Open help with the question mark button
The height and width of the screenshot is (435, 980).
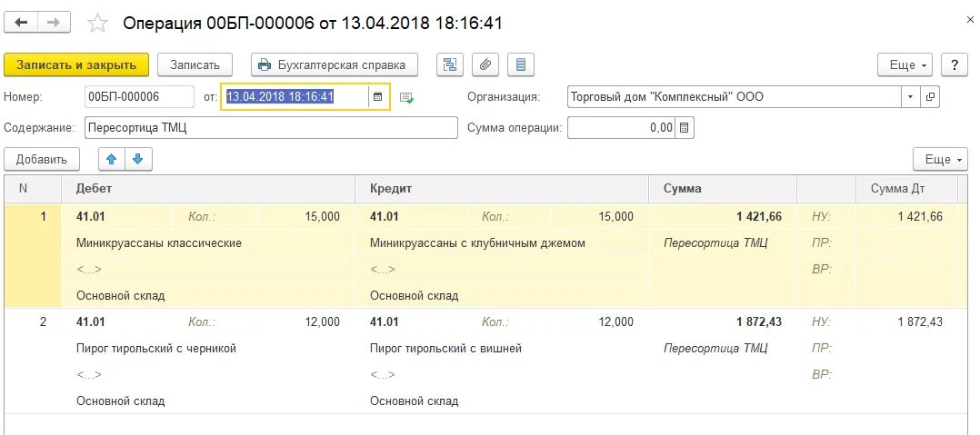[x=955, y=64]
